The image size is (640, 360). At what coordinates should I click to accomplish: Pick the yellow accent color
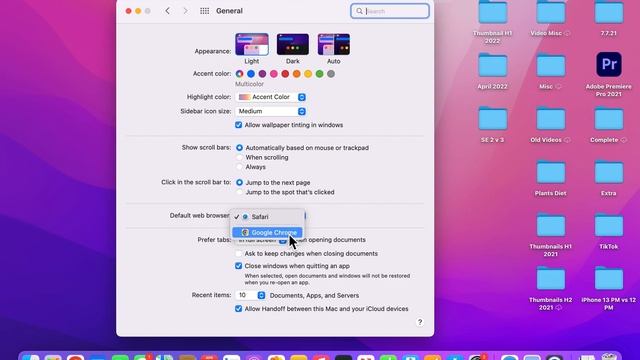(308, 74)
